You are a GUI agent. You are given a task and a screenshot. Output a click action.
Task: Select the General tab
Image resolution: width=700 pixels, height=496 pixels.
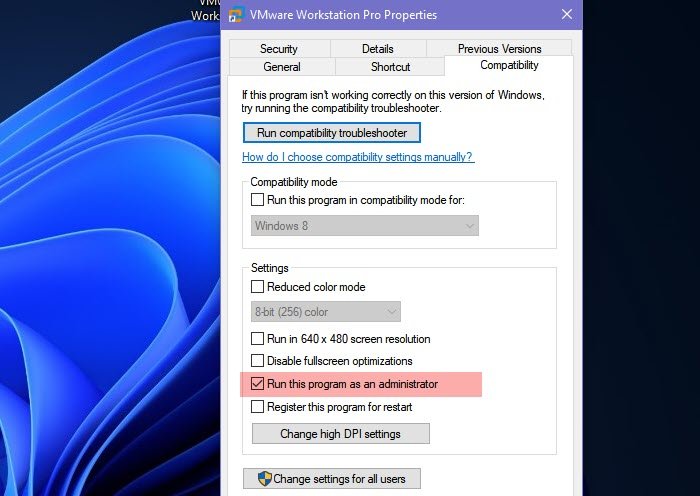click(x=282, y=67)
